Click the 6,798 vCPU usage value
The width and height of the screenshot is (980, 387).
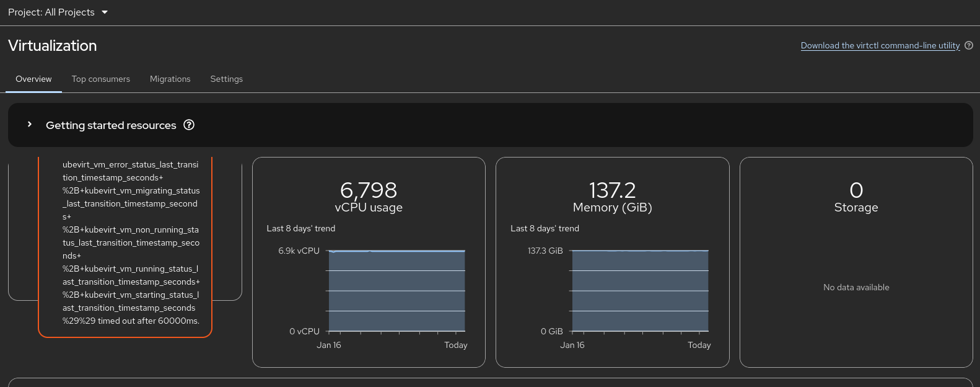pyautogui.click(x=369, y=190)
